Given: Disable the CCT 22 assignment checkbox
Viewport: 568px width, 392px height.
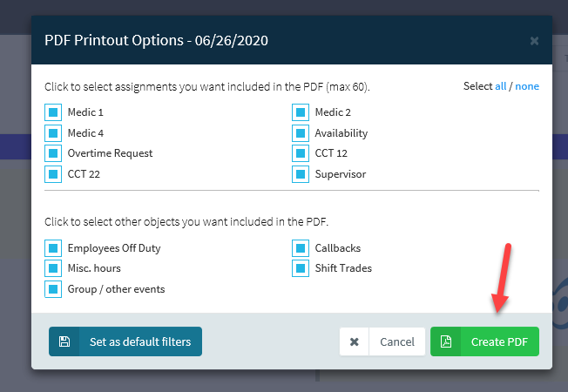Looking at the screenshot, I should [x=53, y=174].
